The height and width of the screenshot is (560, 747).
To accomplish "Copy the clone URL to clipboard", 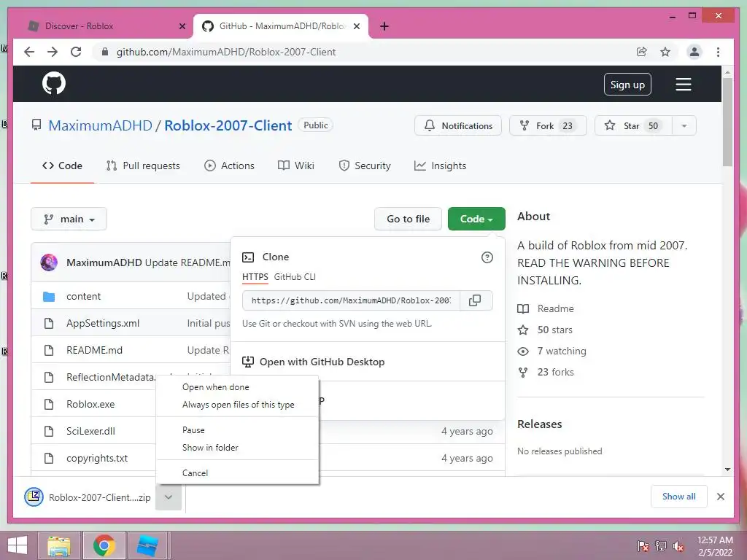I will [x=475, y=300].
